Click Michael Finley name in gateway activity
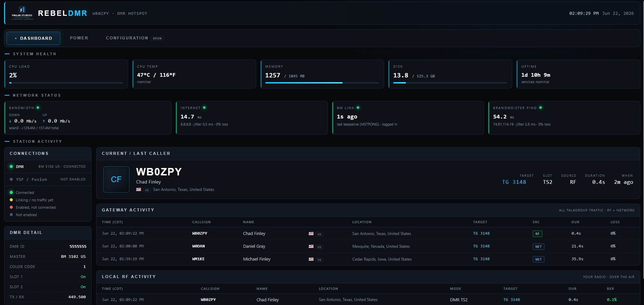This screenshot has height=305, width=644. [x=257, y=259]
